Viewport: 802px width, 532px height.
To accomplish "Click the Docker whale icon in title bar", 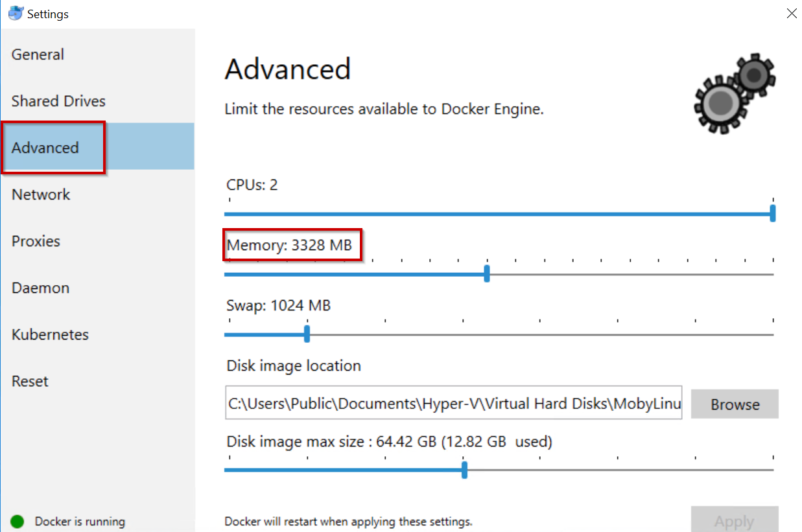I will click(16, 13).
